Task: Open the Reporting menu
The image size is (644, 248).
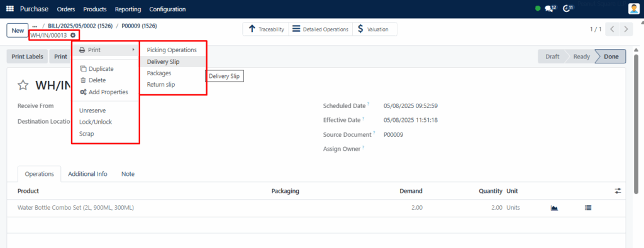Action: 128,9
